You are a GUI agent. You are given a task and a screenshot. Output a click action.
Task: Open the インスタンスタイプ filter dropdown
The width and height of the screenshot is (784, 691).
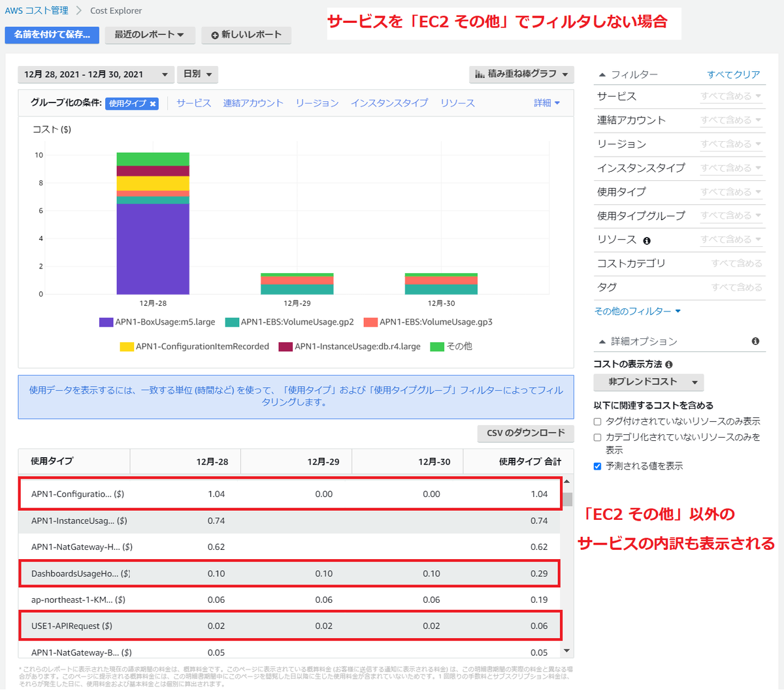[x=731, y=168]
